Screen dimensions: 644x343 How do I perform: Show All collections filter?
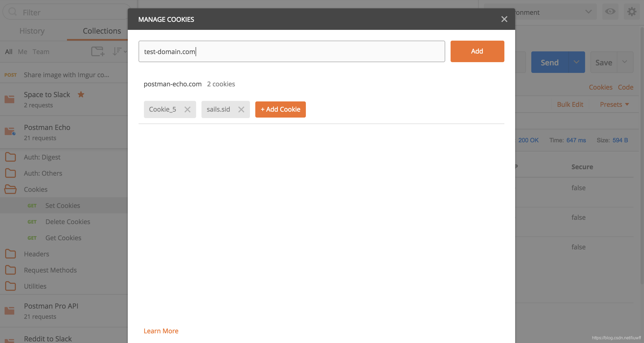pyautogui.click(x=9, y=52)
